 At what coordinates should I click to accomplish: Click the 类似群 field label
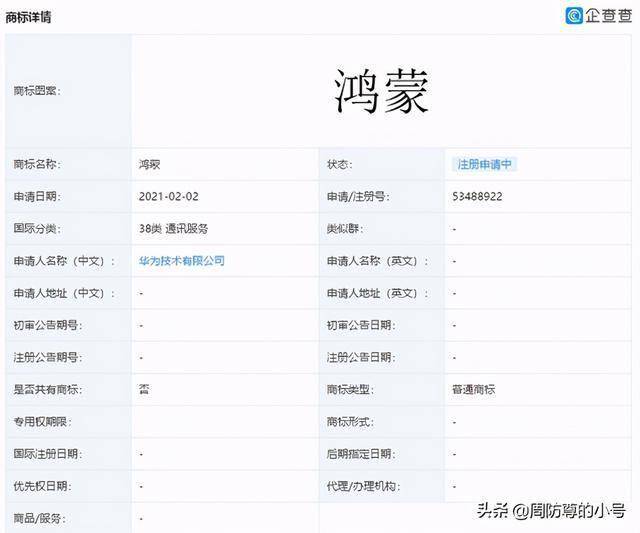(x=345, y=229)
